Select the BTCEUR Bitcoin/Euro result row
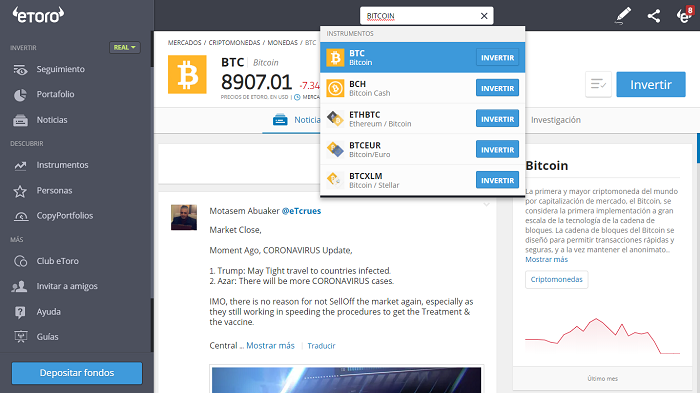 [422, 150]
